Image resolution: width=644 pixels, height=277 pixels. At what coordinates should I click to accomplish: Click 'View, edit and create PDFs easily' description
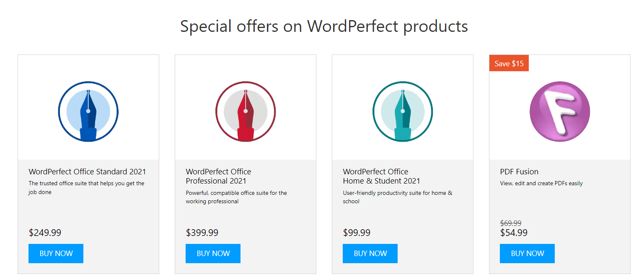[541, 183]
